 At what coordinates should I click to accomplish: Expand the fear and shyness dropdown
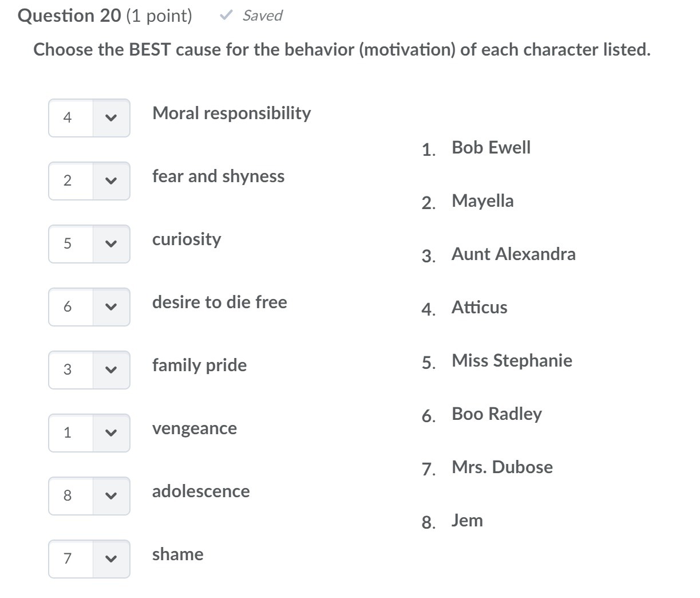(89, 181)
